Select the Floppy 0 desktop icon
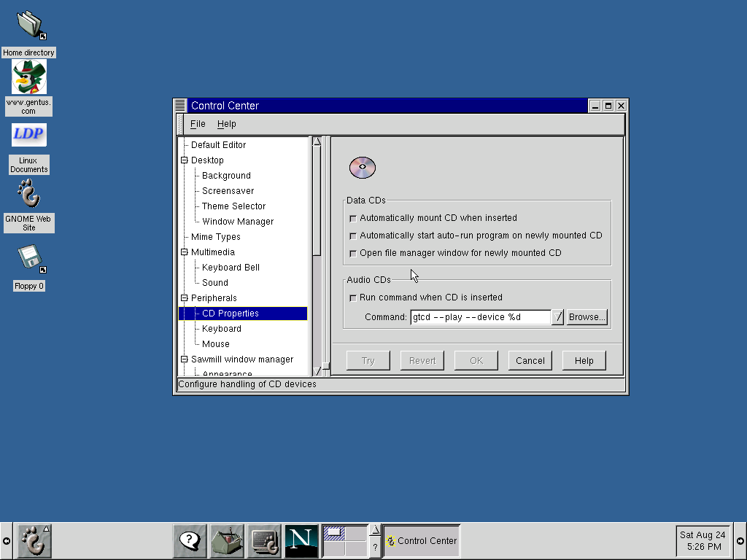Screen dimensions: 747x560 point(29,268)
